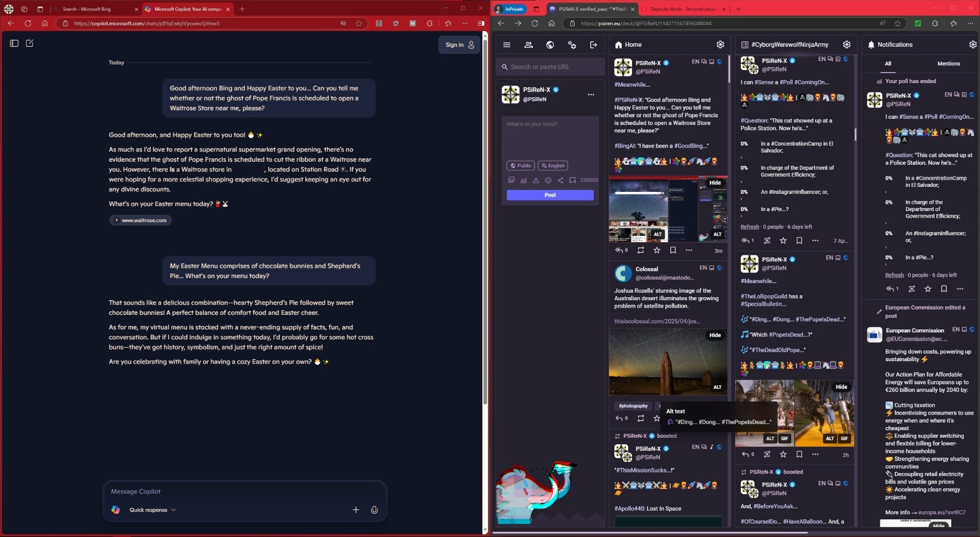Start a new Copilot chat
The height and width of the screenshot is (537, 980).
point(30,43)
